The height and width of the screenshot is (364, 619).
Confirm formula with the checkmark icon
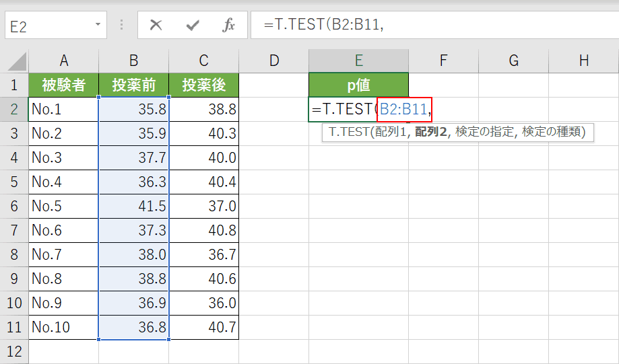(x=193, y=26)
